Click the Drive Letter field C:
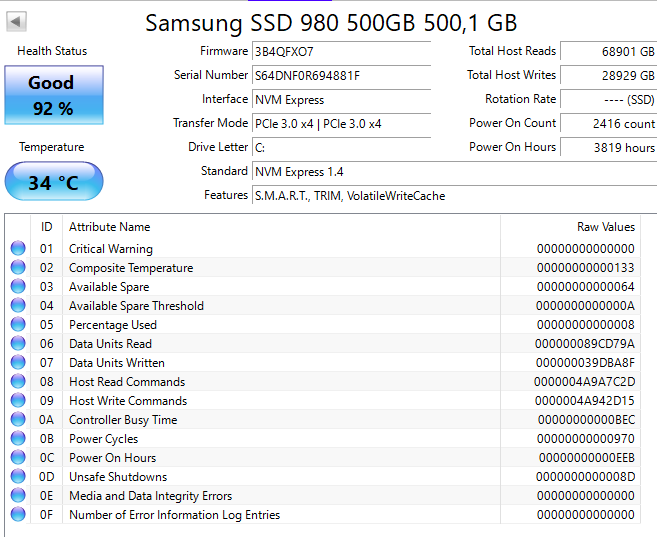 [x=341, y=148]
